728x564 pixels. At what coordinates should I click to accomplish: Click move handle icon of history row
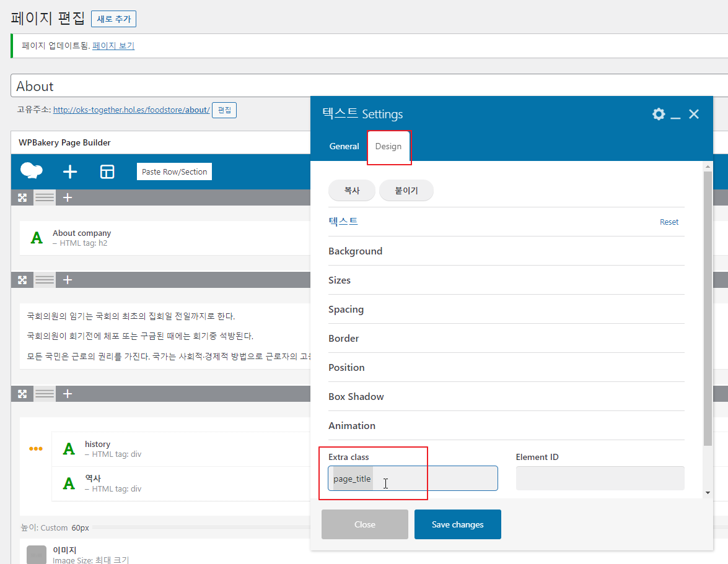tap(22, 394)
